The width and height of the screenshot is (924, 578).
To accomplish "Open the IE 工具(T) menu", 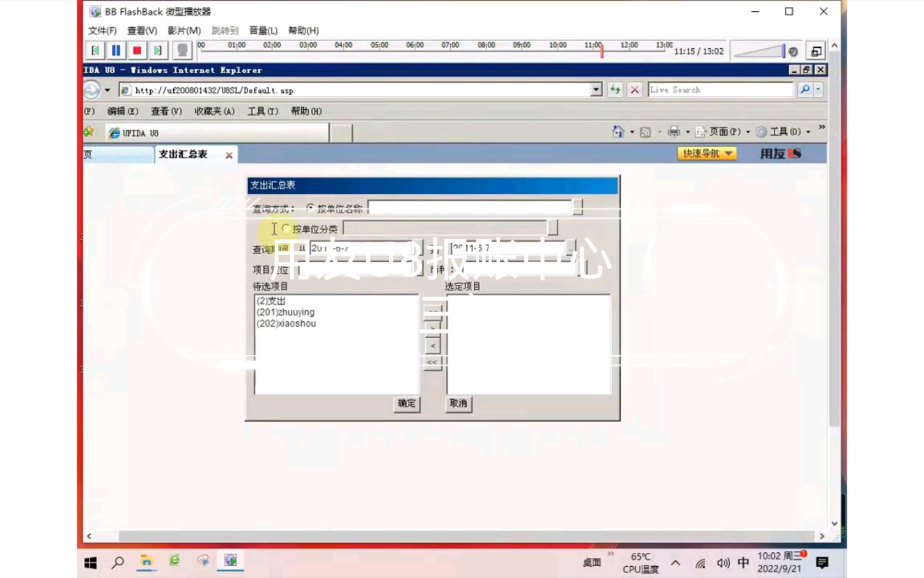I will [263, 111].
